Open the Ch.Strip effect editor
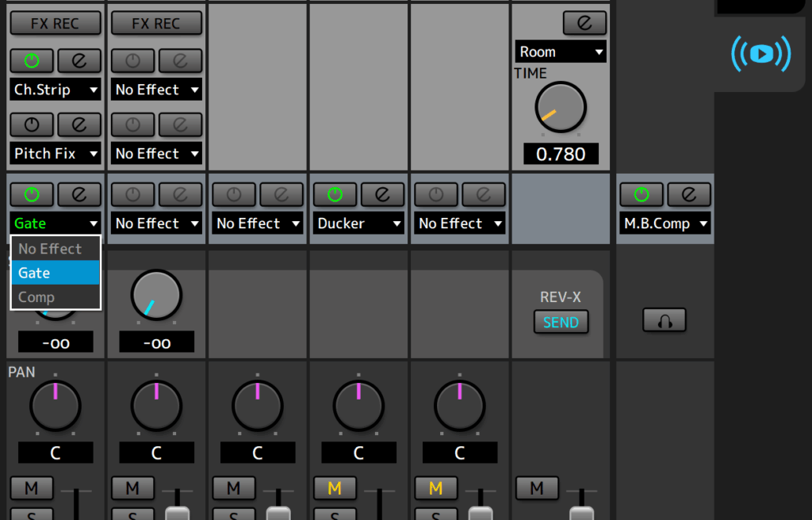812x520 pixels. click(x=79, y=60)
